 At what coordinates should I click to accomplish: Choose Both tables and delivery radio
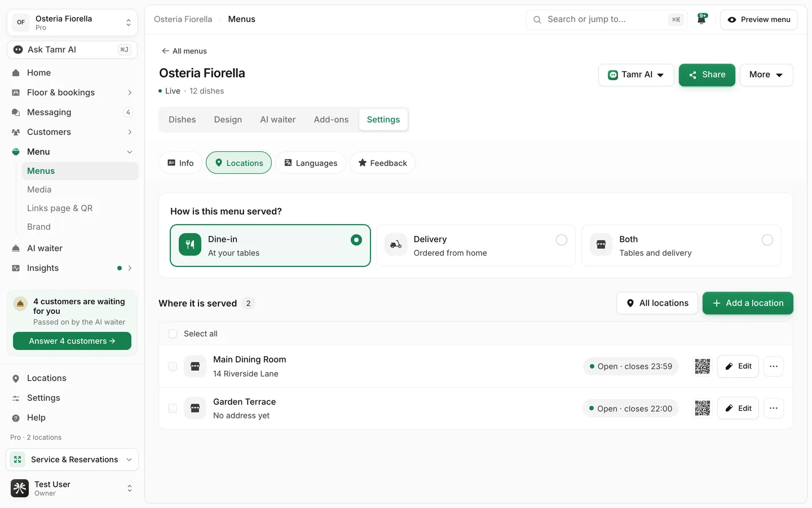(x=767, y=240)
